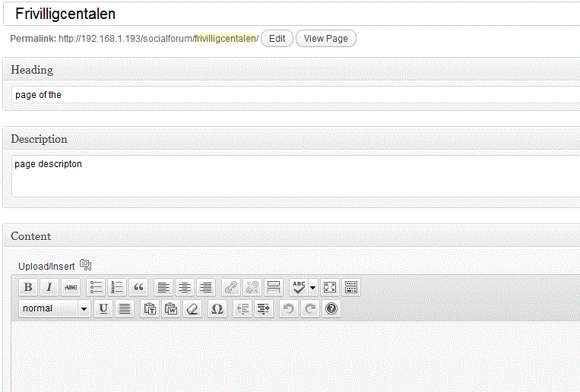Image resolution: width=580 pixels, height=392 pixels.
Task: Toggle Underline formatting
Action: coord(103,308)
